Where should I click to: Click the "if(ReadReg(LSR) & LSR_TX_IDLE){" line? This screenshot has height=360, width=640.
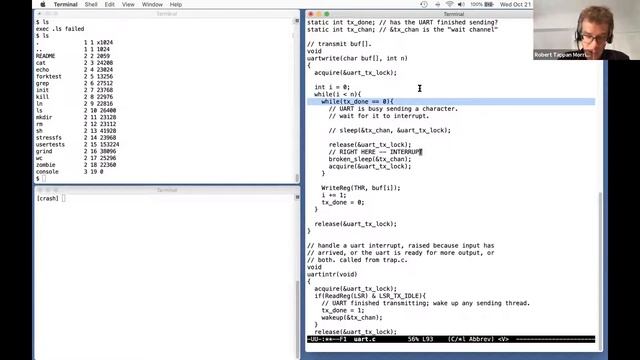370,296
